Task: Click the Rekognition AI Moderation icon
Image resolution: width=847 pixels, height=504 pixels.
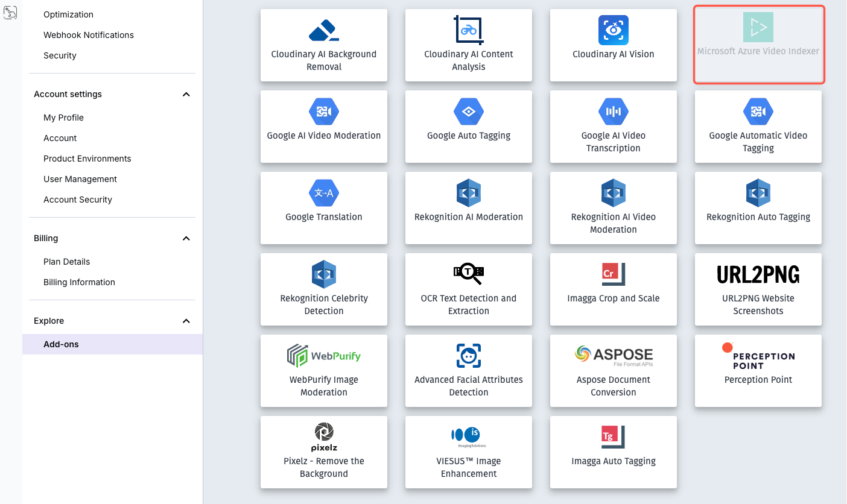Action: tap(469, 193)
